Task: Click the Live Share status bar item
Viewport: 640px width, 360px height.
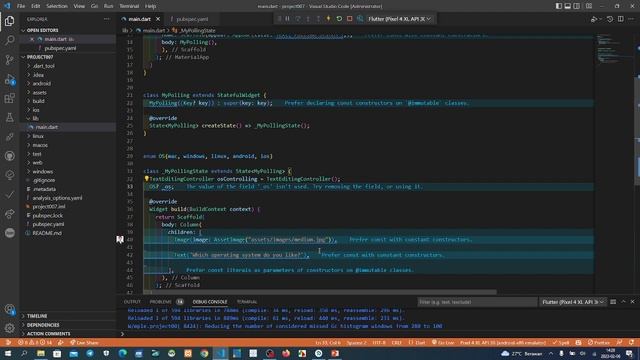Action: (84, 342)
